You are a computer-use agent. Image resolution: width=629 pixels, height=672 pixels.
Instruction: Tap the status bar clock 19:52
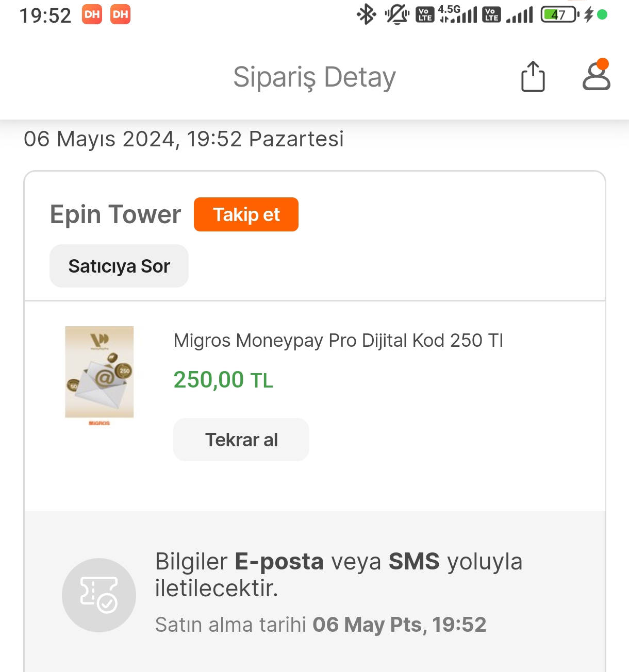45,15
